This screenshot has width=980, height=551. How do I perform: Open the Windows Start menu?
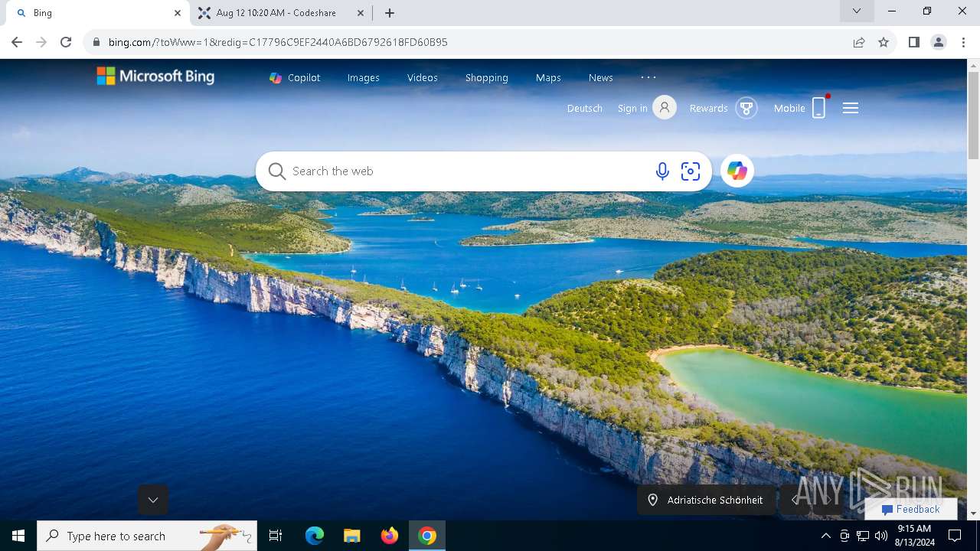coord(18,536)
